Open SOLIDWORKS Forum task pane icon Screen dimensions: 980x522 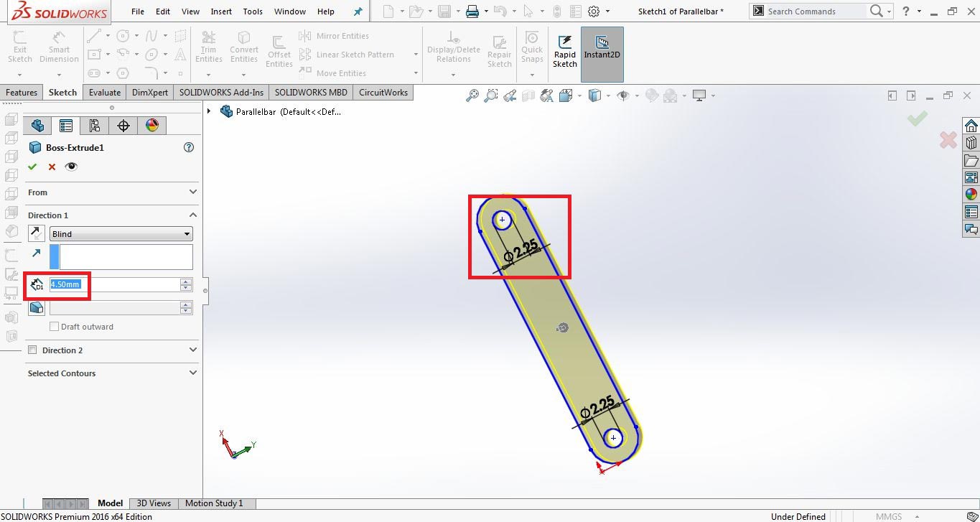pyautogui.click(x=971, y=229)
